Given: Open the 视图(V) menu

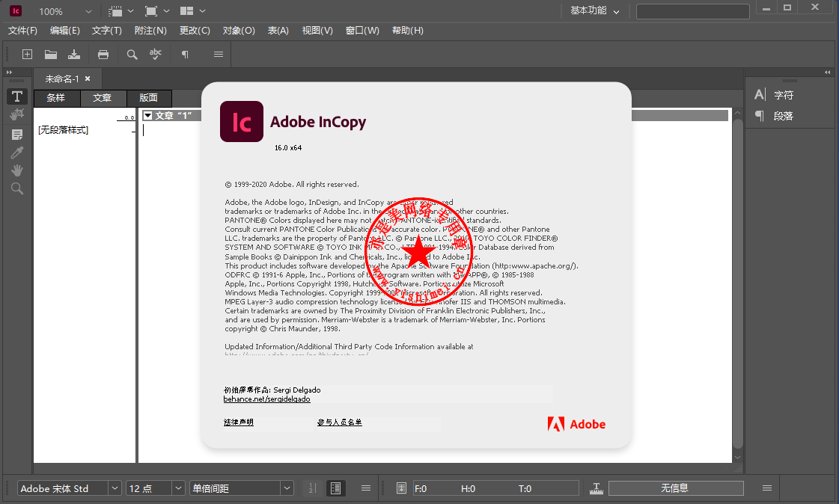Looking at the screenshot, I should tap(317, 31).
